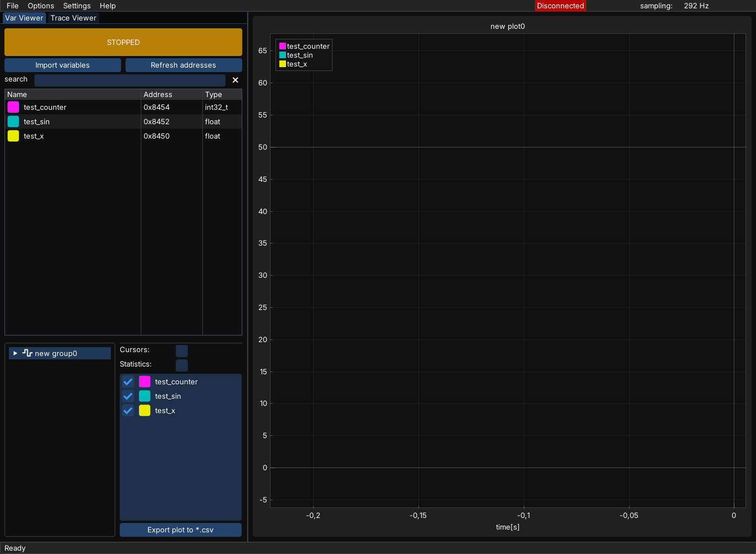Open yellow color swatch for test_x in table
This screenshot has width=756, height=554.
tap(13, 136)
